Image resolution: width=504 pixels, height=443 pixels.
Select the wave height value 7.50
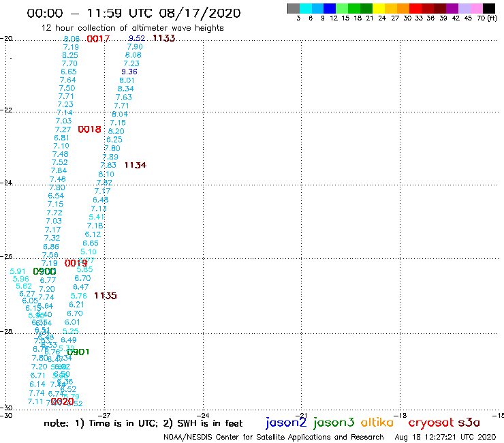[67, 88]
